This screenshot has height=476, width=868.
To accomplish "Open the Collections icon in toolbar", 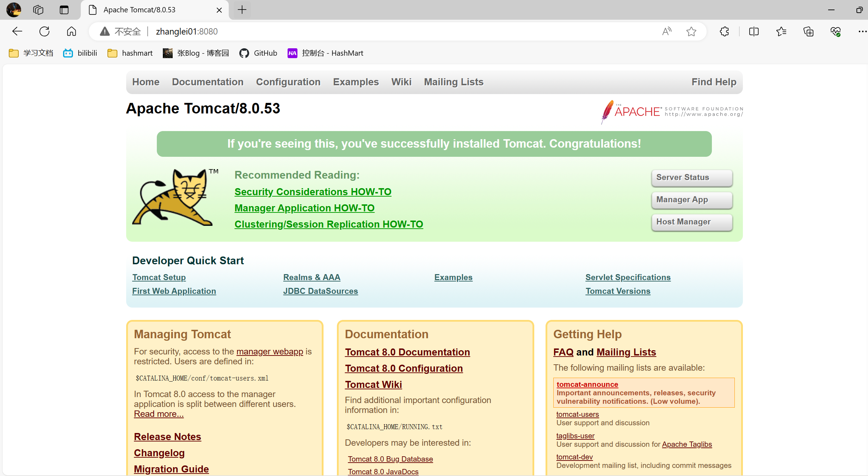I will 808,31.
